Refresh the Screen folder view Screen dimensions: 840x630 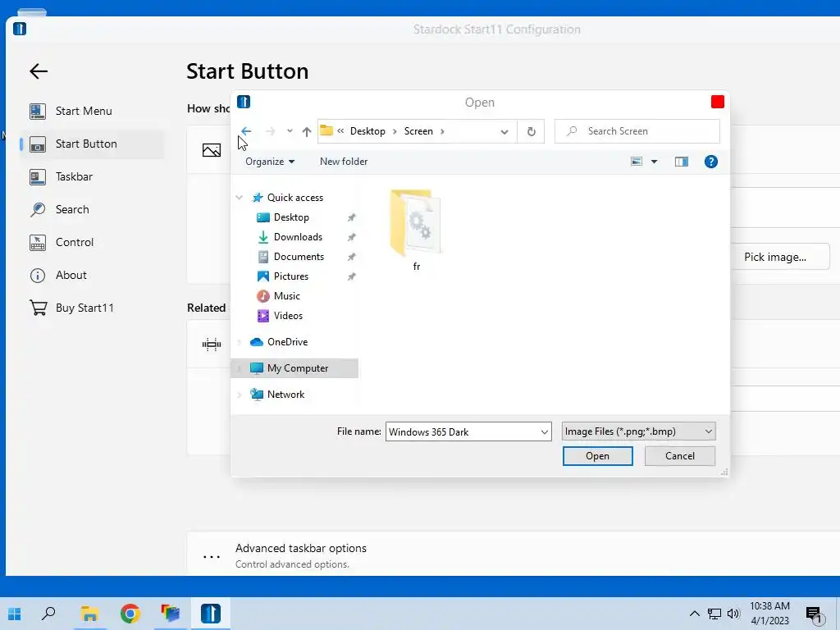[531, 131]
